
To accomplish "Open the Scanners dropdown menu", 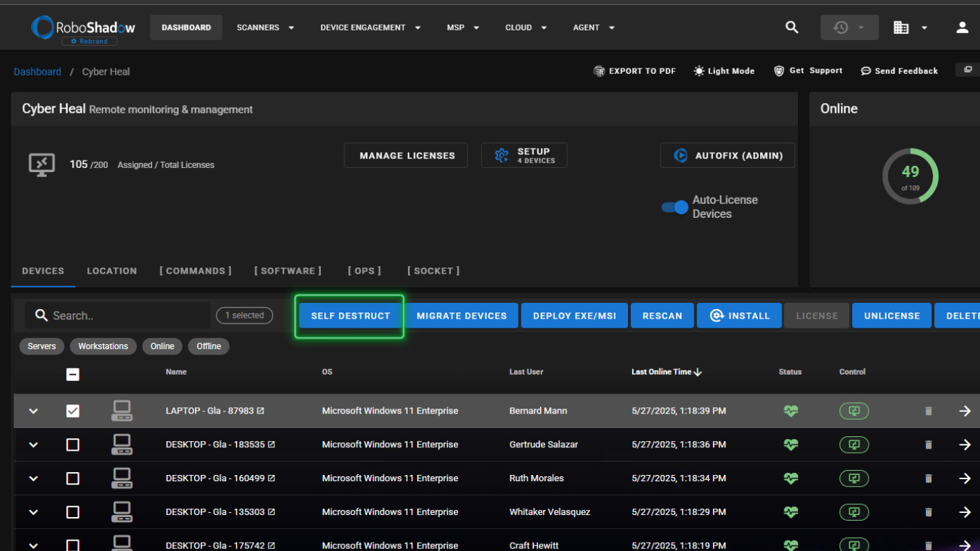I will [266, 28].
